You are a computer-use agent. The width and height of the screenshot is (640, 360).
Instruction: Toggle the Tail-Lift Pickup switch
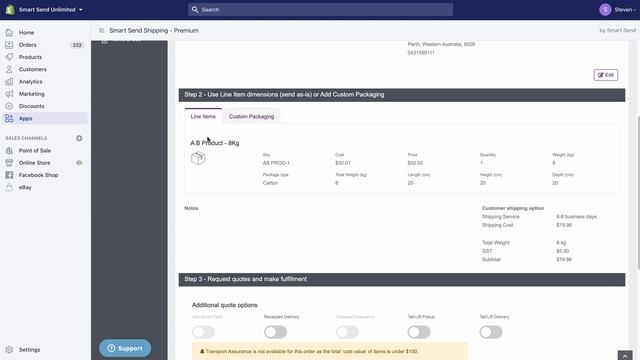[x=419, y=332]
